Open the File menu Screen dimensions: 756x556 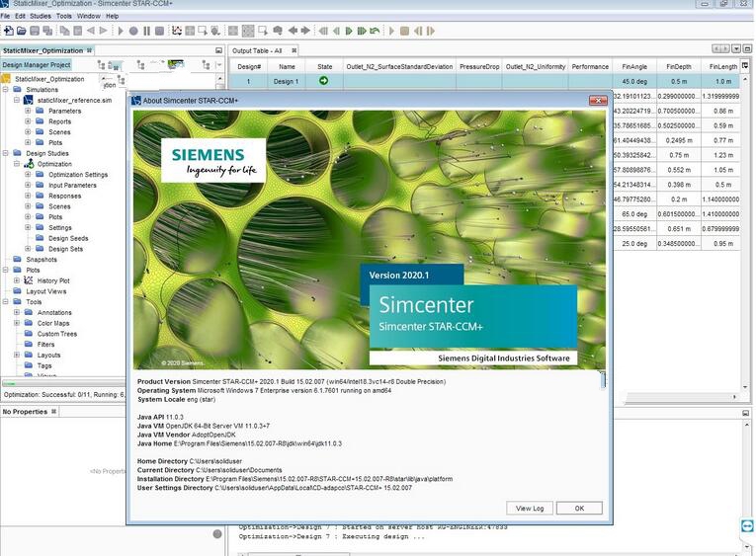(5, 16)
